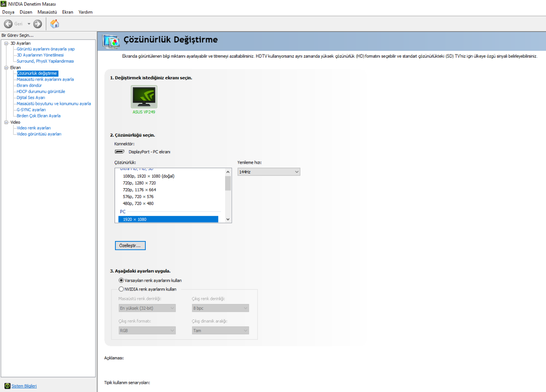Click resolution list scroll up arrow

228,172
